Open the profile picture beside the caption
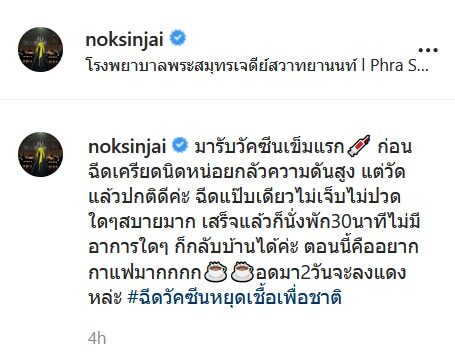 click(x=40, y=154)
